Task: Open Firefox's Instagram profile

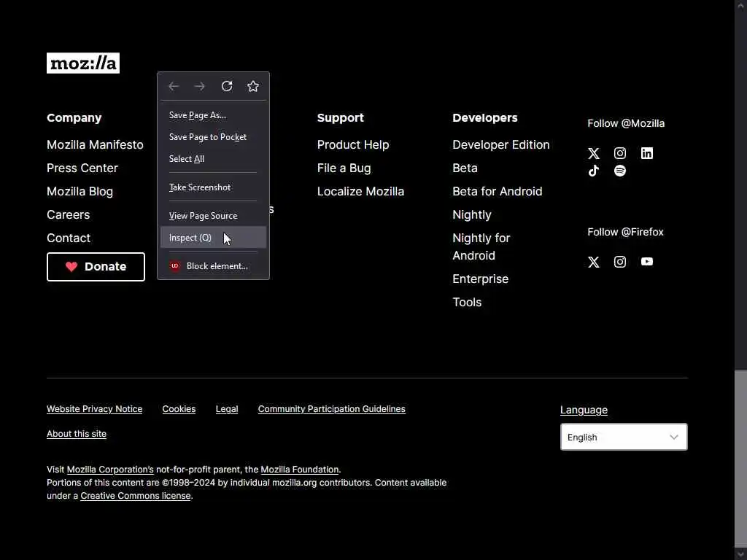Action: tap(620, 262)
